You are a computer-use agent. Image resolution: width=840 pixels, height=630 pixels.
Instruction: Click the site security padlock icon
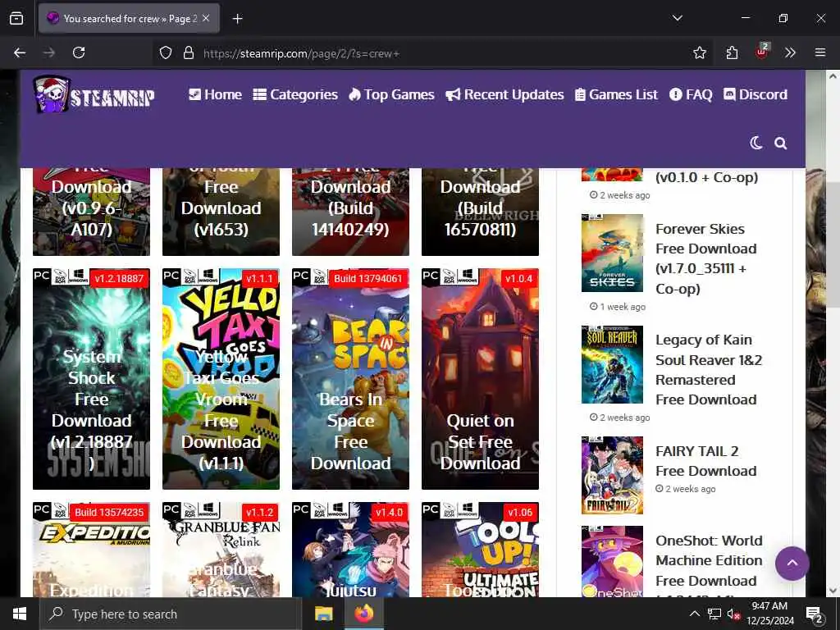(x=188, y=53)
